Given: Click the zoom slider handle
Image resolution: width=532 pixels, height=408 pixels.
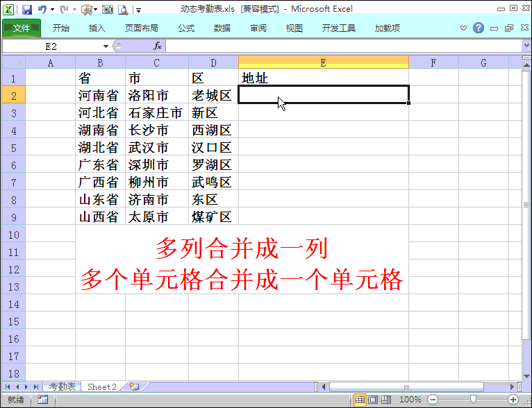Looking at the screenshot, I should pyautogui.click(x=473, y=400).
